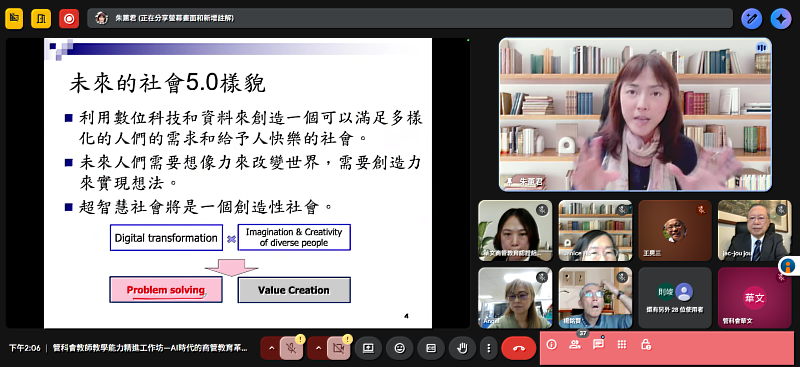Screen dimensions: 800x367
Task: Click the meeting title text in bottom bar
Action: [x=150, y=348]
